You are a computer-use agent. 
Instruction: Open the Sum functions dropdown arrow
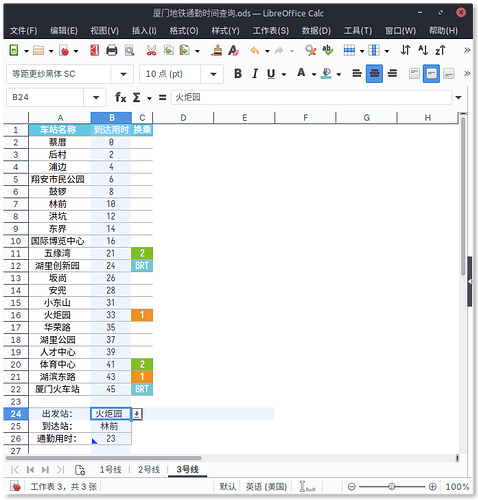click(149, 98)
